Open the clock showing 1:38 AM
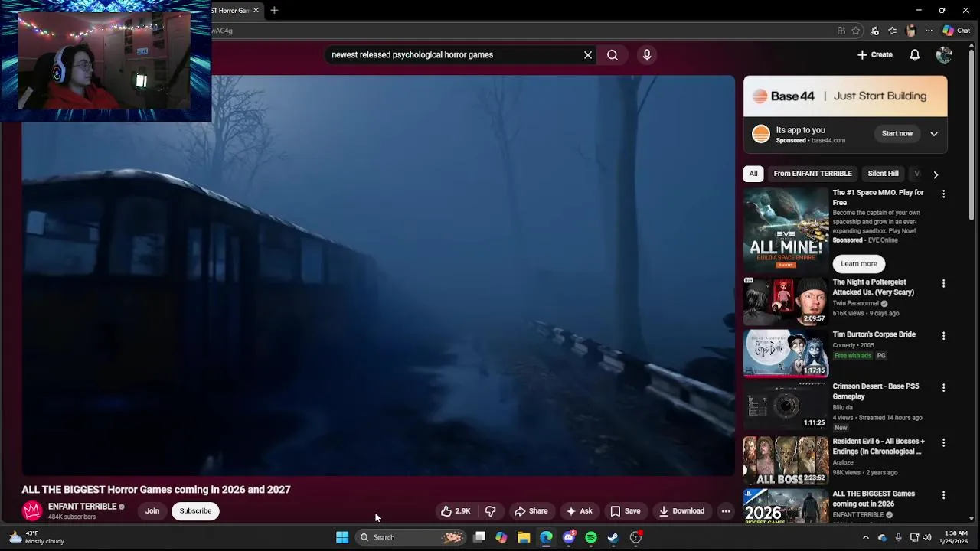The width and height of the screenshot is (980, 551). coord(955,537)
